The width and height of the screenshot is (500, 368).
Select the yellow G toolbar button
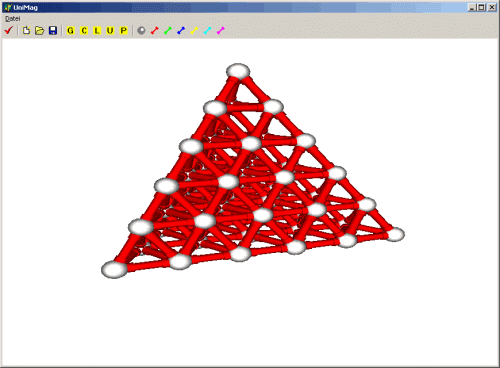70,30
